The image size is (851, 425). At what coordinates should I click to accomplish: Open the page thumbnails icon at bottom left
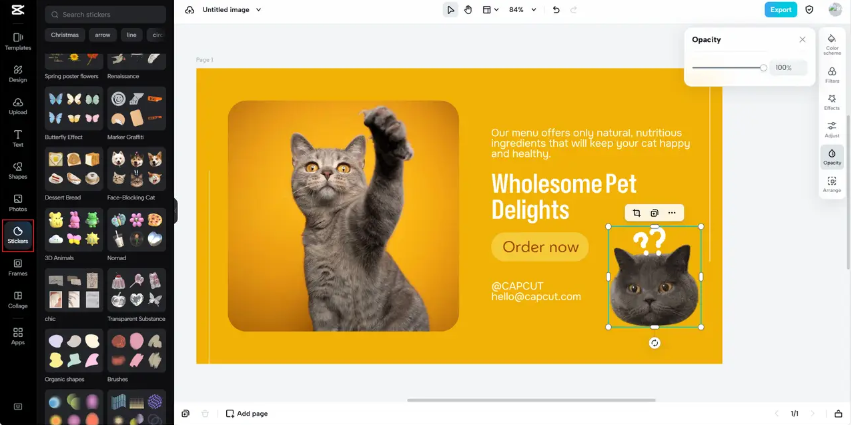pos(186,414)
